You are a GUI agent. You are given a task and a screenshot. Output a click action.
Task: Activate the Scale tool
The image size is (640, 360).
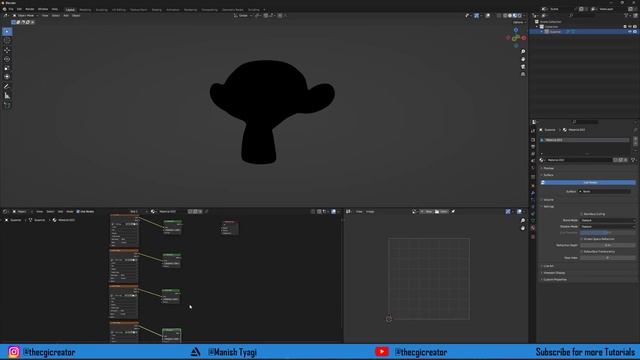[7, 68]
